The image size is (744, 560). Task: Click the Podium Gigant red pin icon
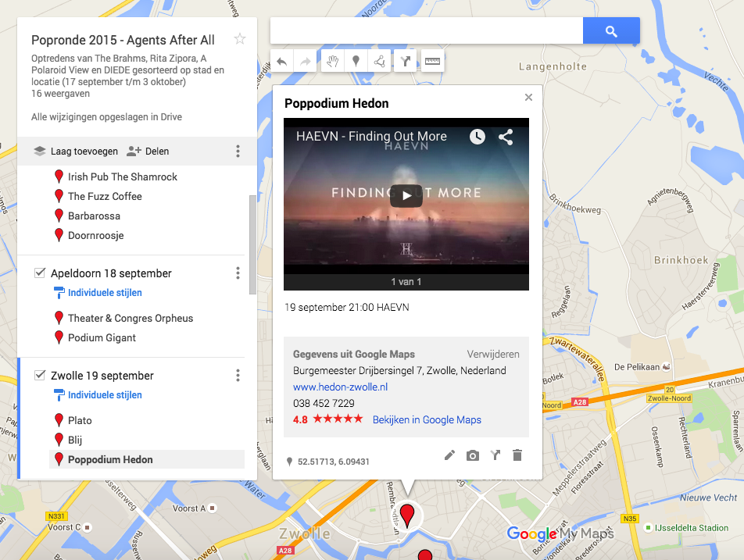point(59,337)
